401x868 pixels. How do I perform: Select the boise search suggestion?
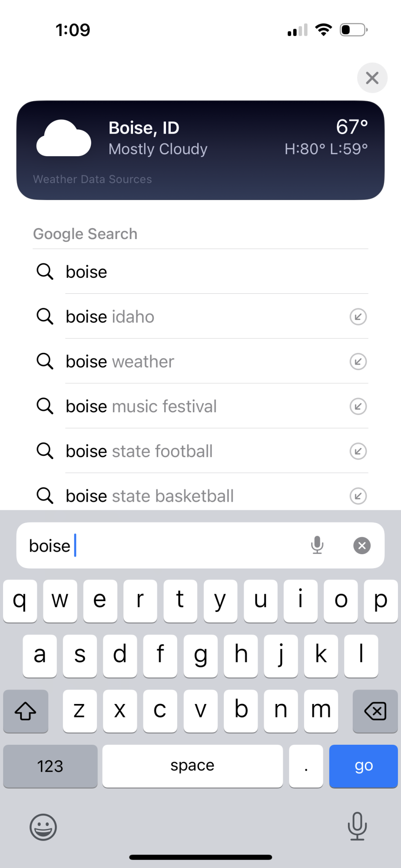tap(201, 272)
